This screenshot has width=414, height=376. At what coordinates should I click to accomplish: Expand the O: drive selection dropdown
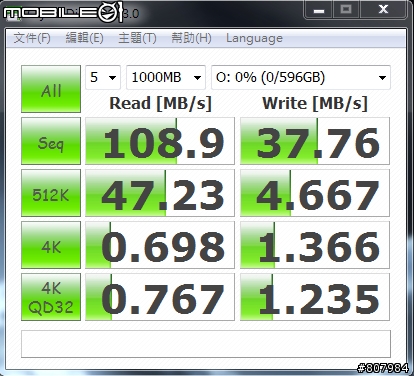(x=301, y=77)
